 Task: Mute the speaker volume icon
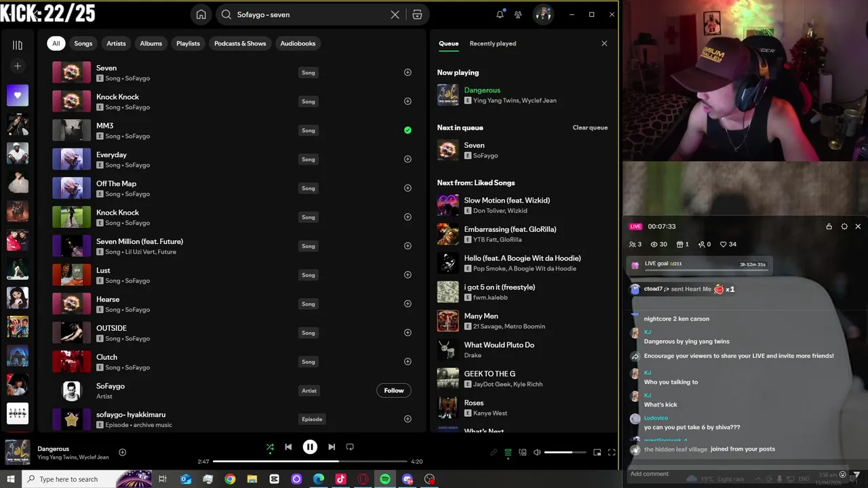click(x=537, y=452)
